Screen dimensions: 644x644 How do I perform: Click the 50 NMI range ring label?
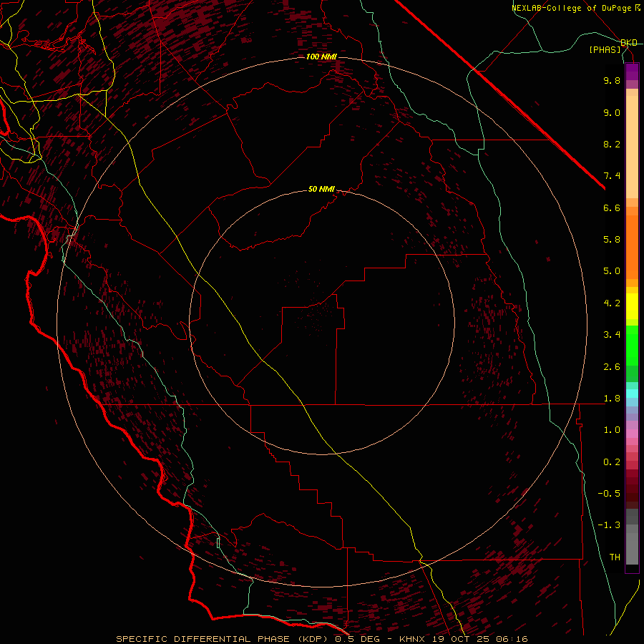(x=321, y=189)
